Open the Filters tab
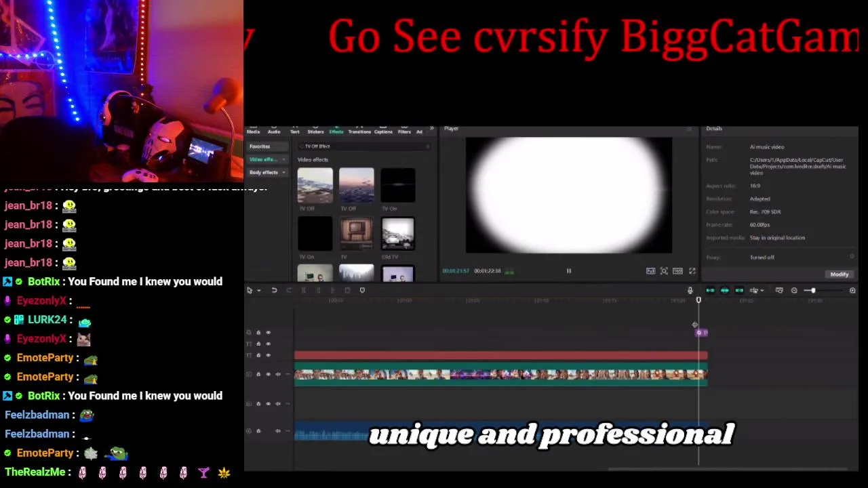 (x=404, y=131)
